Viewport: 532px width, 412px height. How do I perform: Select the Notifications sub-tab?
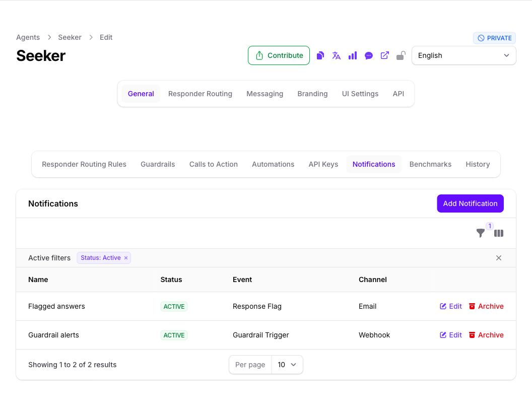pos(373,164)
